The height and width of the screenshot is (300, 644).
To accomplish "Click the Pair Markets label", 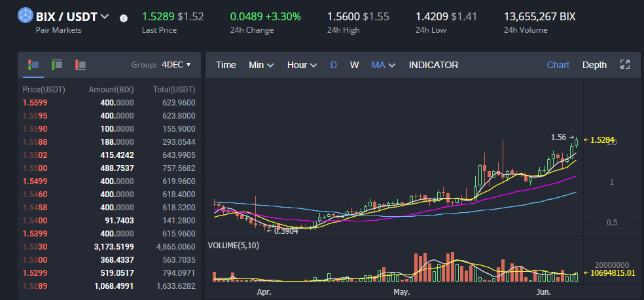I will click(x=58, y=30).
